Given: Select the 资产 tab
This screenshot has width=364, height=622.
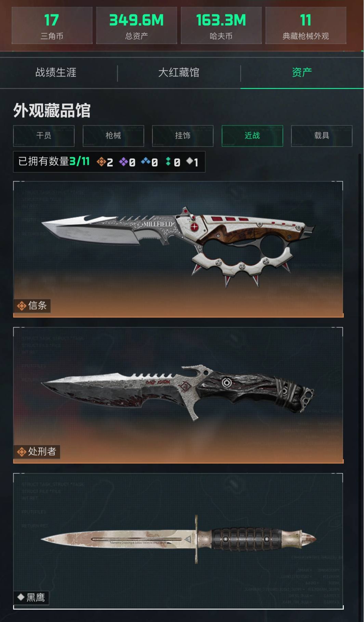Looking at the screenshot, I should click(x=302, y=73).
